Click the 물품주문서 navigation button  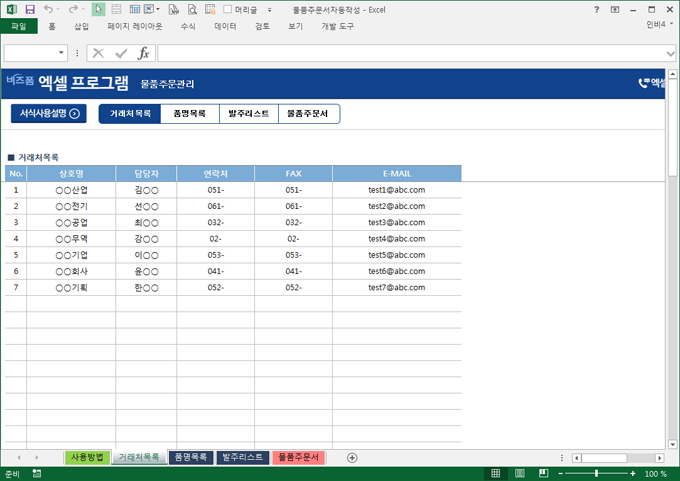(308, 114)
